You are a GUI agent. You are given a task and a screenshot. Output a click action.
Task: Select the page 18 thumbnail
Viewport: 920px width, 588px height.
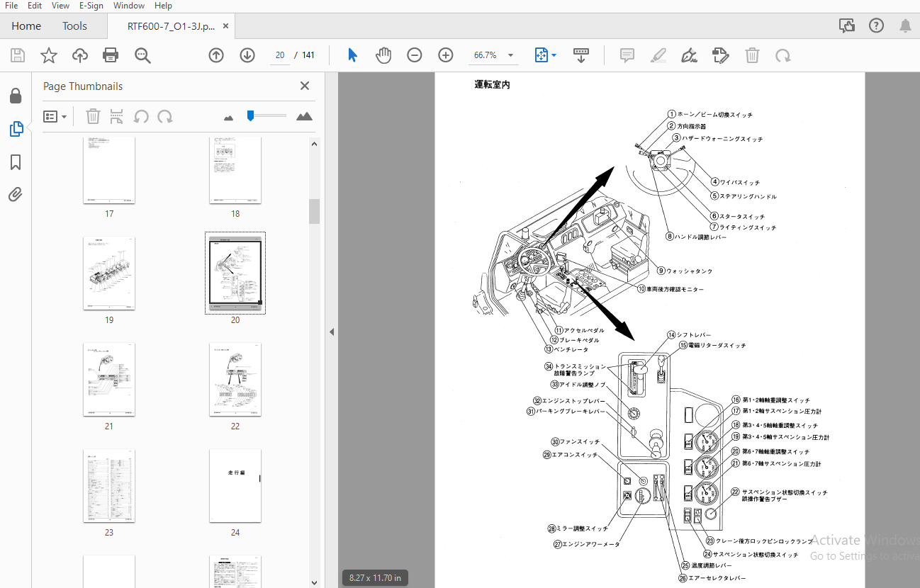(235, 171)
